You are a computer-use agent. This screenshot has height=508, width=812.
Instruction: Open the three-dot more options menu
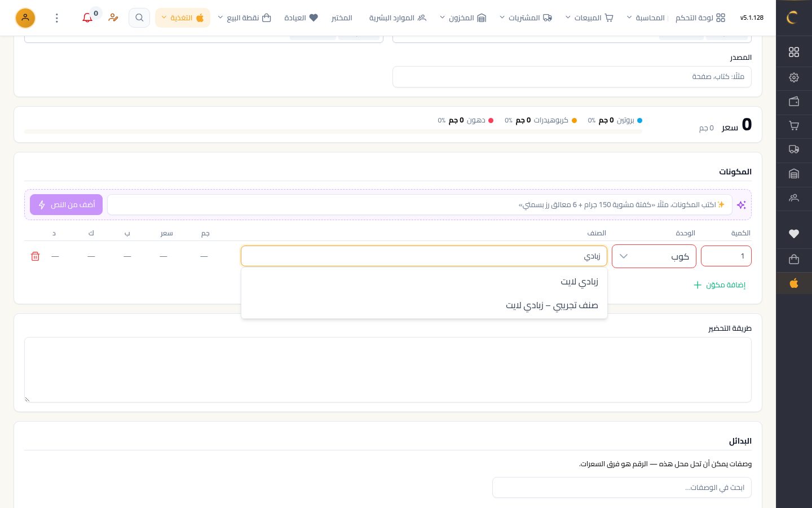point(57,18)
